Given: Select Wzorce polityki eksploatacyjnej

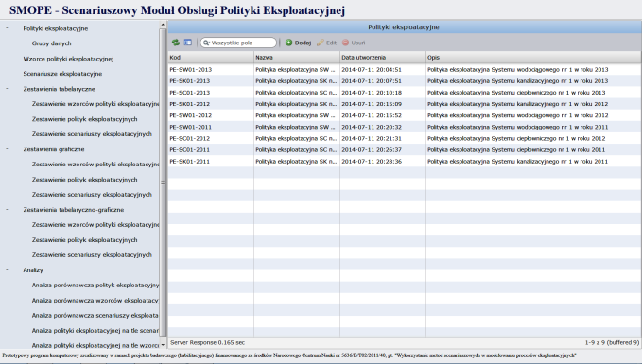Looking at the screenshot, I should tap(68, 59).
